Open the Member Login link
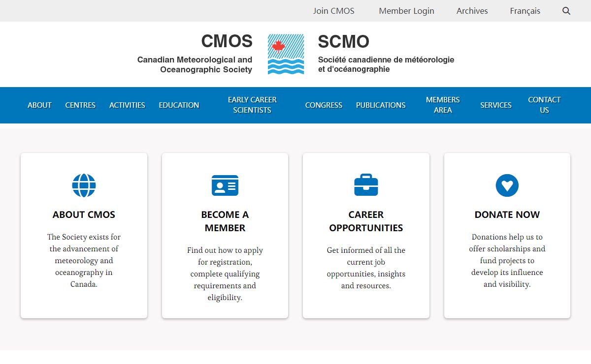 point(407,11)
